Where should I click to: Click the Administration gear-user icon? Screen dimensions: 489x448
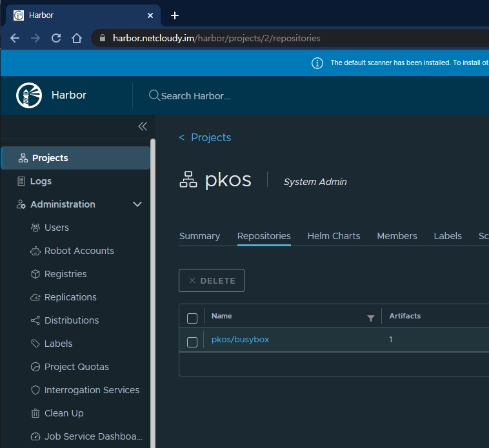[x=21, y=204]
